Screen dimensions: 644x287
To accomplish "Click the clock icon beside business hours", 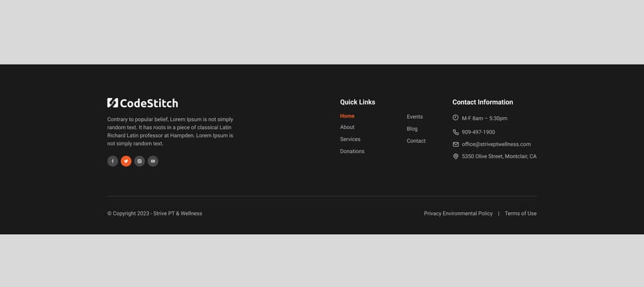I will tap(455, 117).
